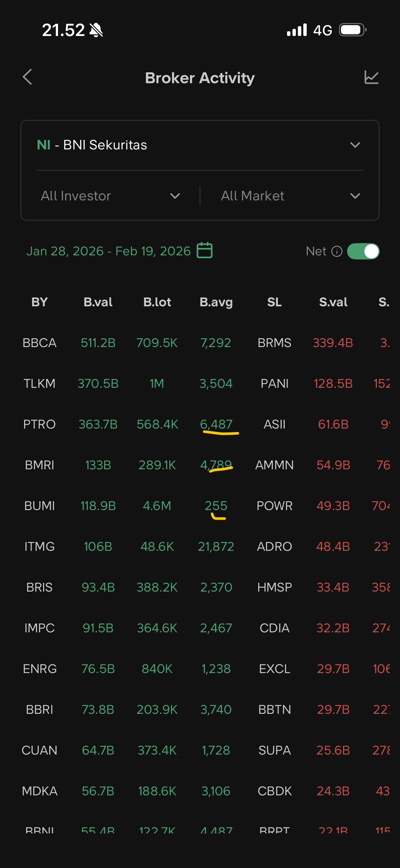Sort by the S.val column header
Screen dimensions: 400x868
pos(333,302)
